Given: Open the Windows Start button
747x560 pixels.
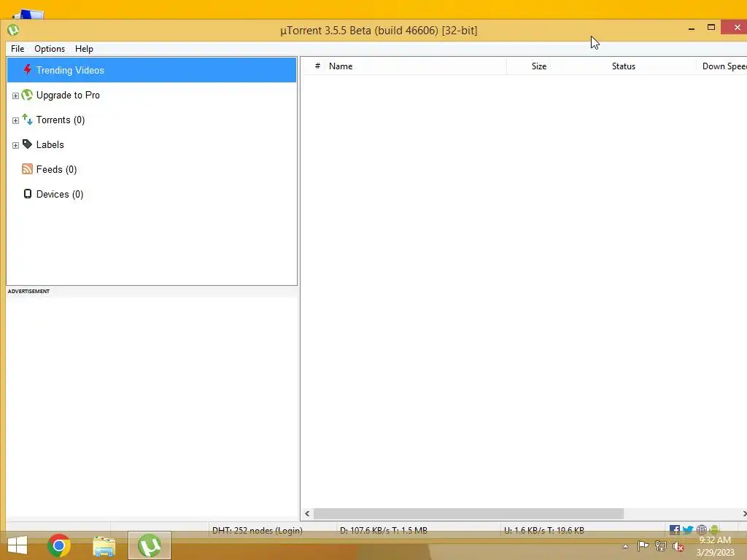Looking at the screenshot, I should (x=18, y=545).
